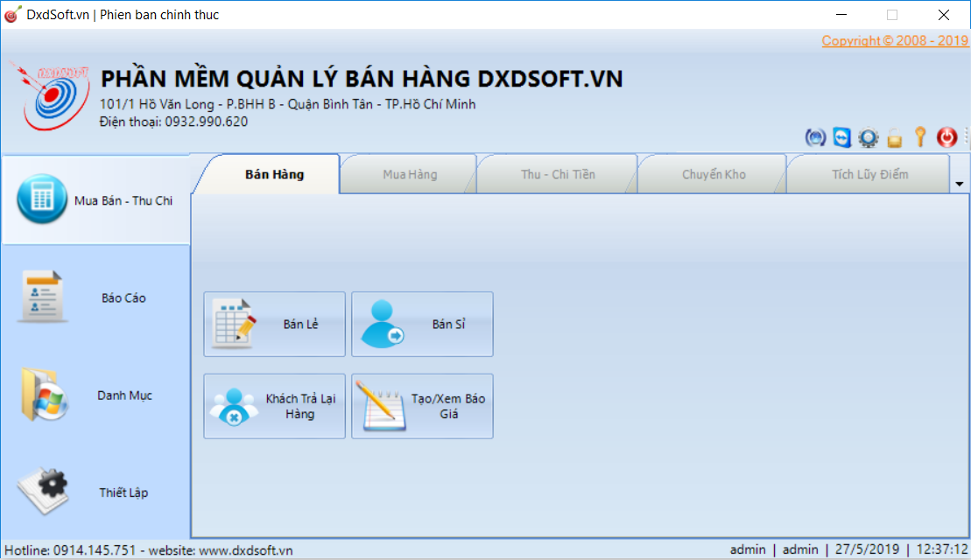This screenshot has height=560, width=971.
Task: Click the Copyright © 2008 - 2019 link
Action: 895,41
